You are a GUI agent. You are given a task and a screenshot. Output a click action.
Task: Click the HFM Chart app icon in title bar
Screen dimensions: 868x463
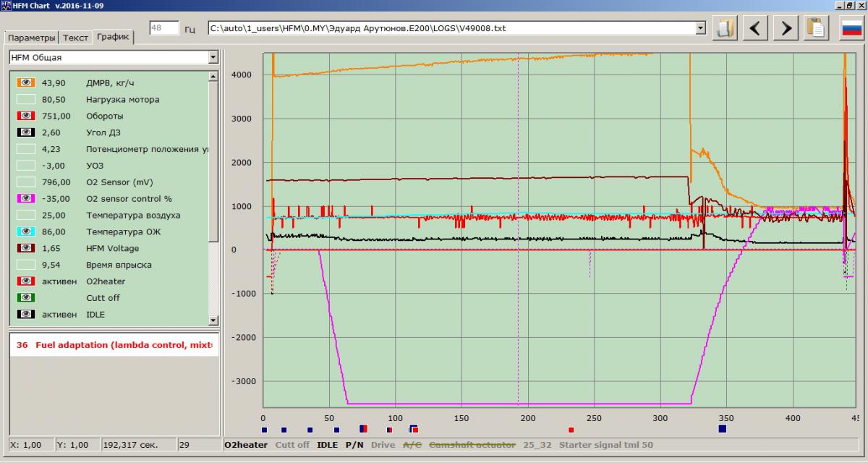tap(6, 5)
